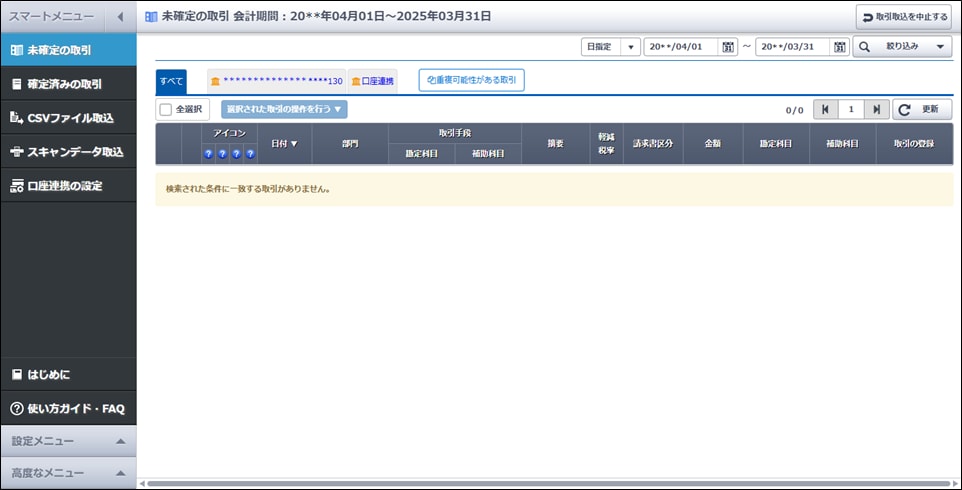The width and height of the screenshot is (962, 490).
Task: Click the 部門 column header
Action: 350,144
